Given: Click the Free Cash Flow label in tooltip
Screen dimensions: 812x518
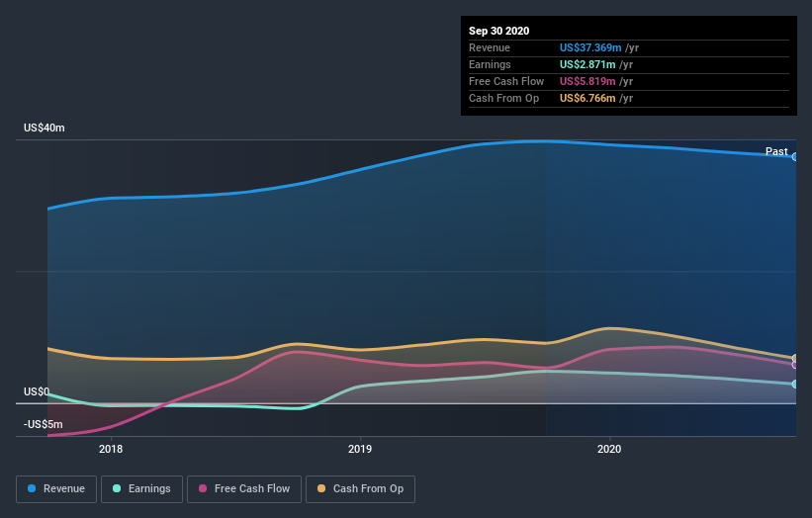Looking at the screenshot, I should [506, 81].
